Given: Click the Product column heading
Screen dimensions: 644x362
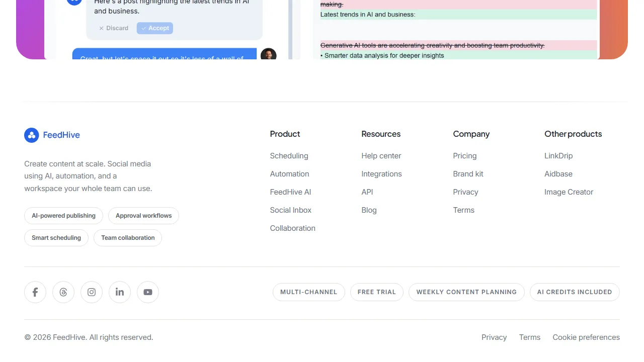Looking at the screenshot, I should click(x=285, y=134).
